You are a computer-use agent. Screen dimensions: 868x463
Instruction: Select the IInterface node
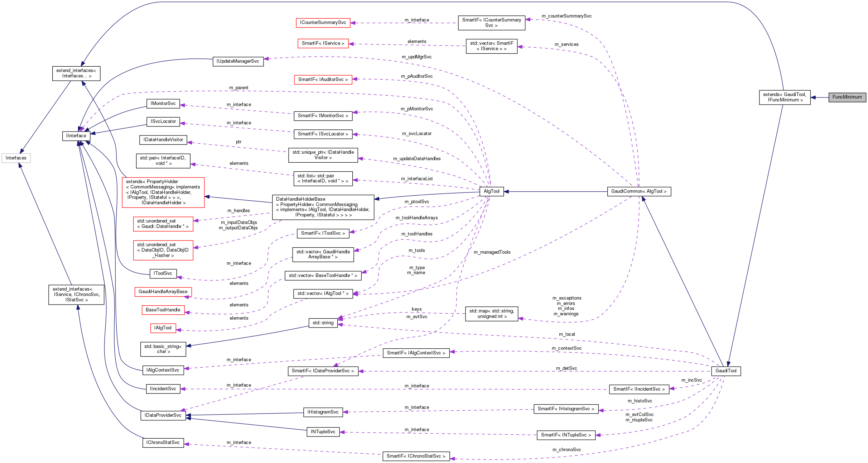click(75, 136)
